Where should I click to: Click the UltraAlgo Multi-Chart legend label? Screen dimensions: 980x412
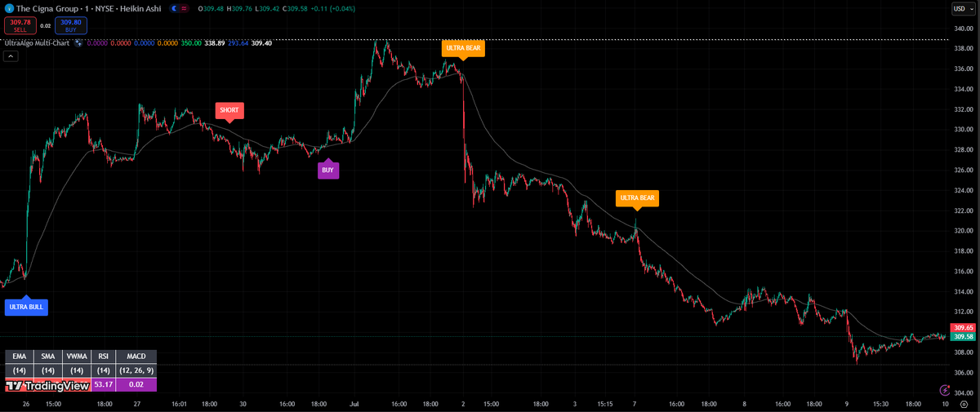pos(36,42)
